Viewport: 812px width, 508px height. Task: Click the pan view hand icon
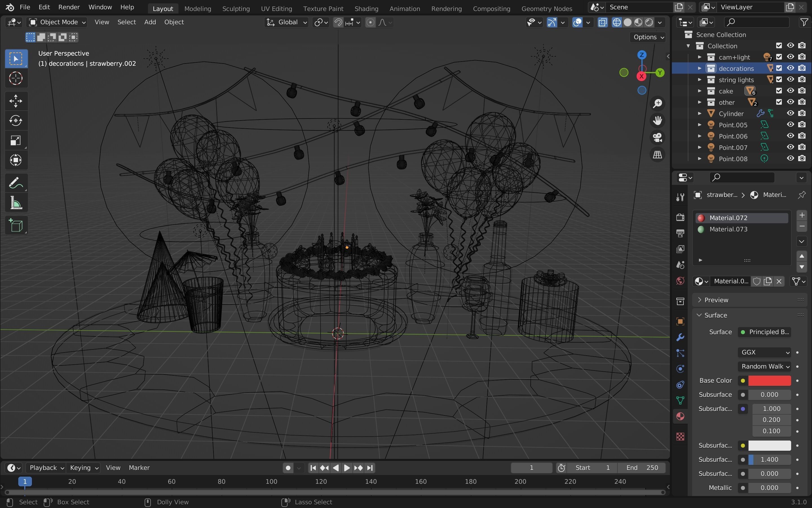(657, 120)
